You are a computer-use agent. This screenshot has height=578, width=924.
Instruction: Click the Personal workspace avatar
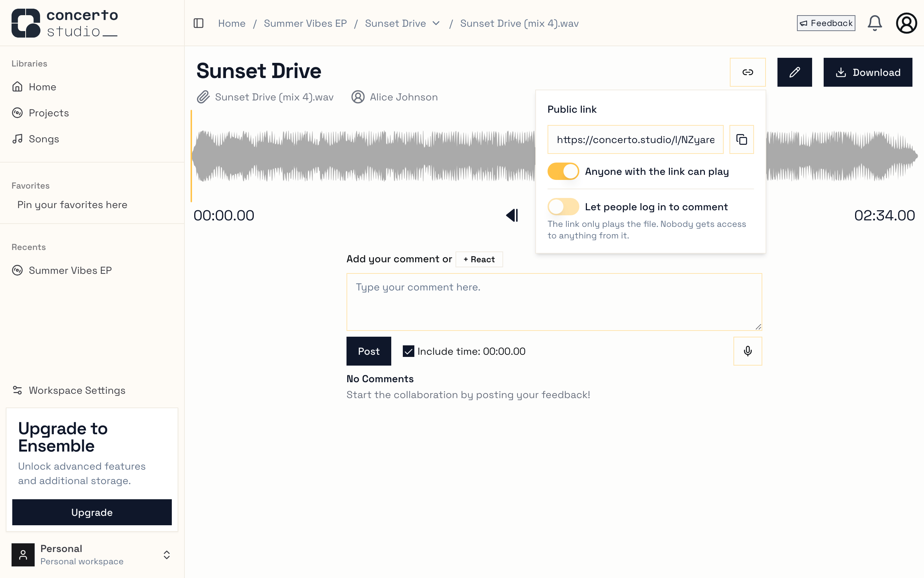(x=23, y=555)
